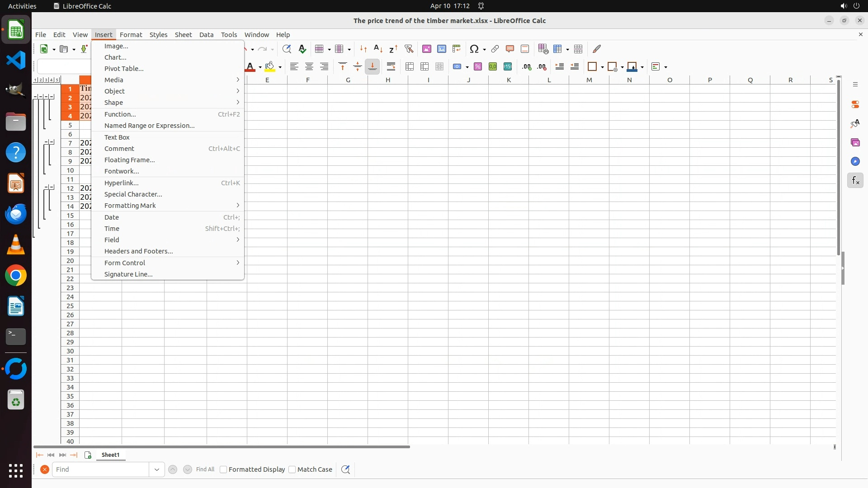Viewport: 868px width, 488px height.
Task: Open the Find history dropdown arrow
Action: 156,469
